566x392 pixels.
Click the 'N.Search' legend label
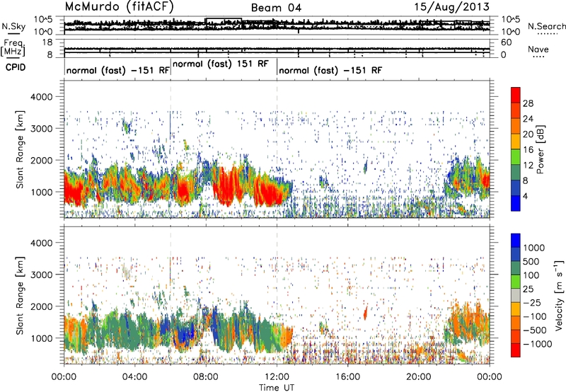point(546,26)
